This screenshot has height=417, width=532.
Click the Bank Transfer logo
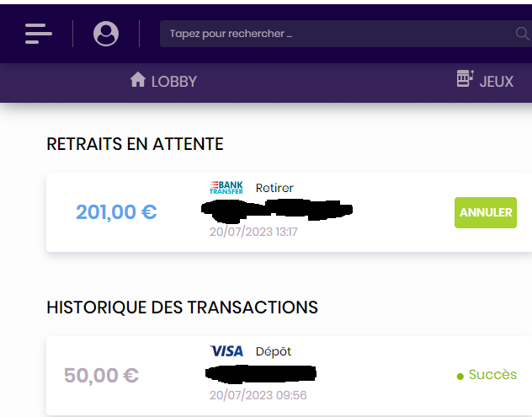click(x=226, y=187)
